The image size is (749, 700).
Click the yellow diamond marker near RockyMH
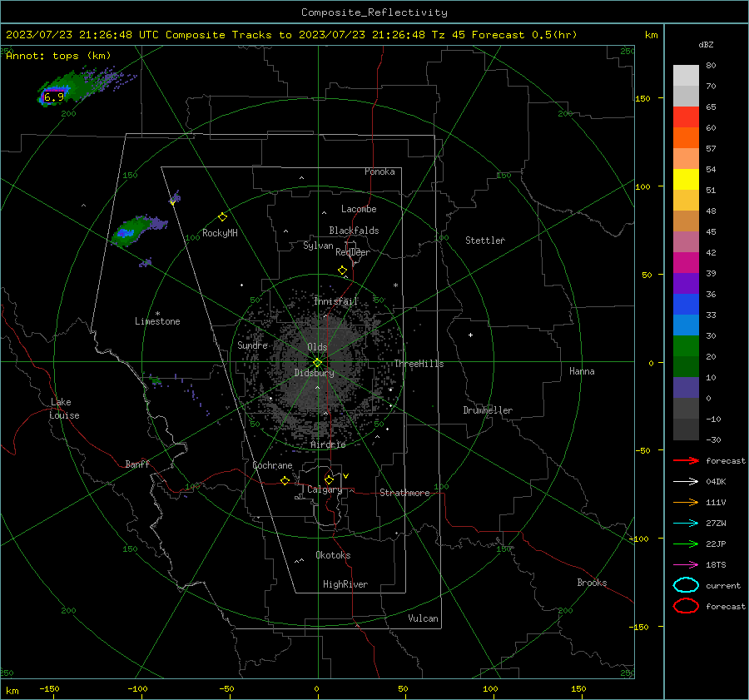tap(222, 217)
